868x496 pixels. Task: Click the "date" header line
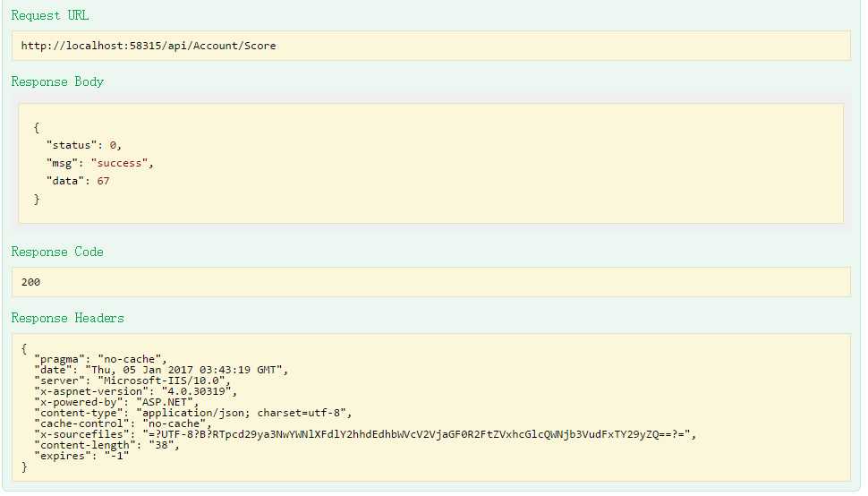click(161, 370)
